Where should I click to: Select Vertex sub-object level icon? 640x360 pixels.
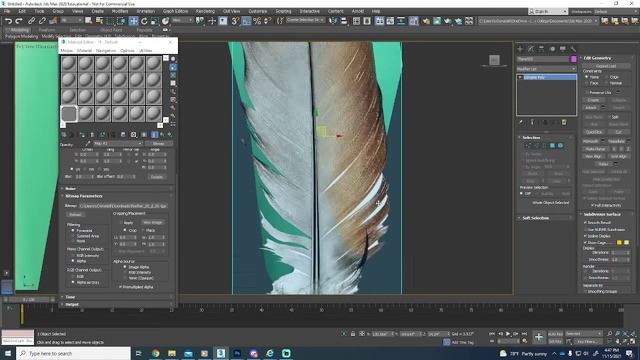tap(528, 145)
